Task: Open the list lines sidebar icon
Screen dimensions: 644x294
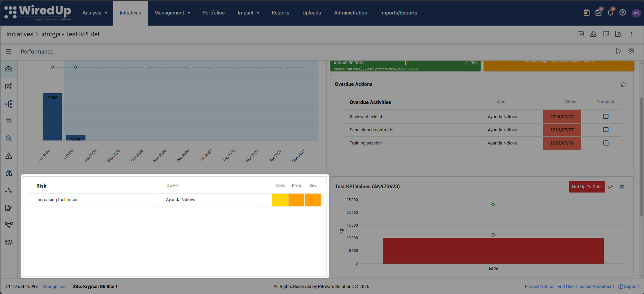Action: tap(9, 121)
